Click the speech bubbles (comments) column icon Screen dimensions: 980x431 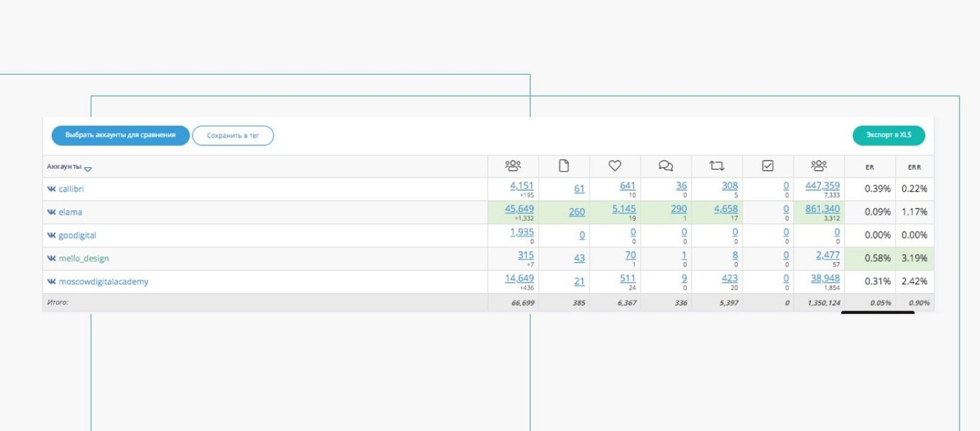(x=666, y=166)
